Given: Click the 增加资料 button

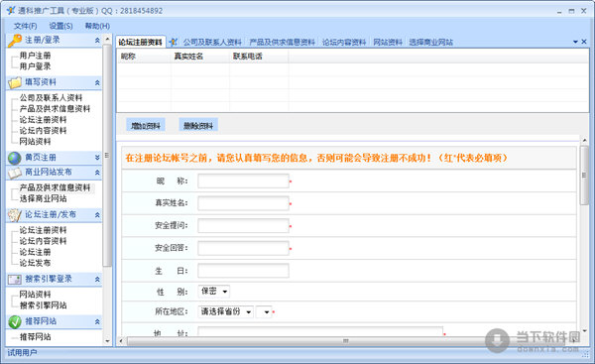Looking at the screenshot, I should click(146, 125).
